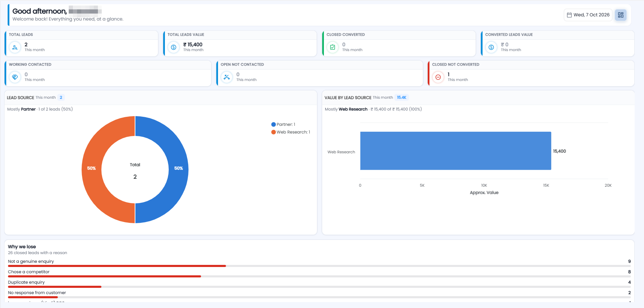This screenshot has width=644, height=308.
Task: Click the Value By Lead Source title
Action: coord(348,98)
